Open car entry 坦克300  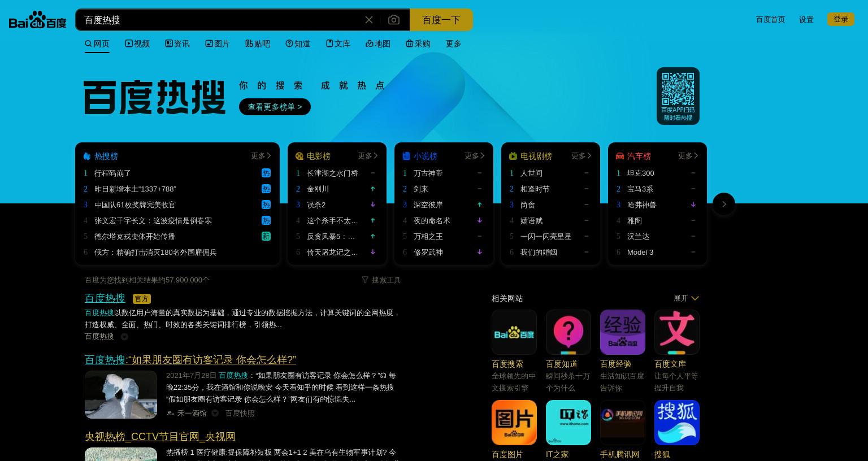pos(641,173)
